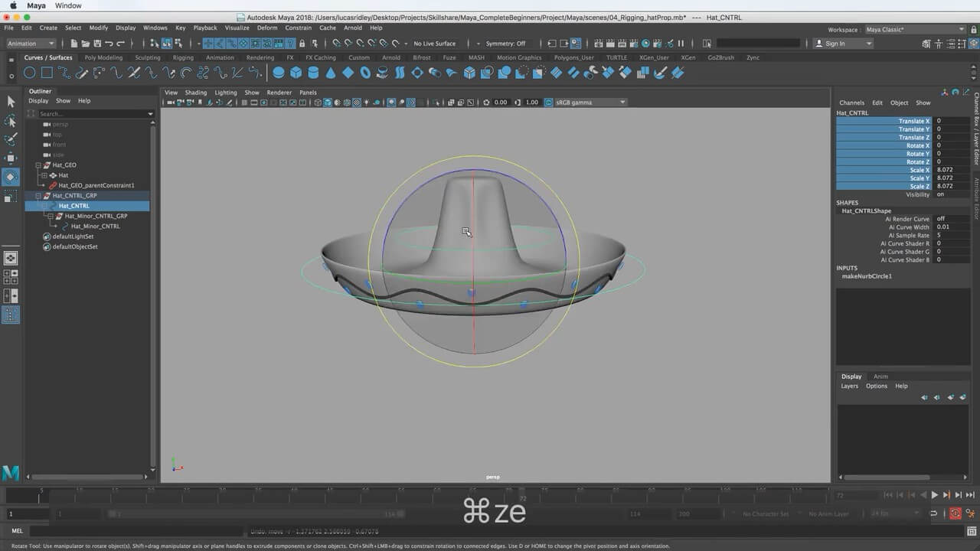Switch to the Rigging shelf tab
The image size is (980, 551).
(x=183, y=57)
